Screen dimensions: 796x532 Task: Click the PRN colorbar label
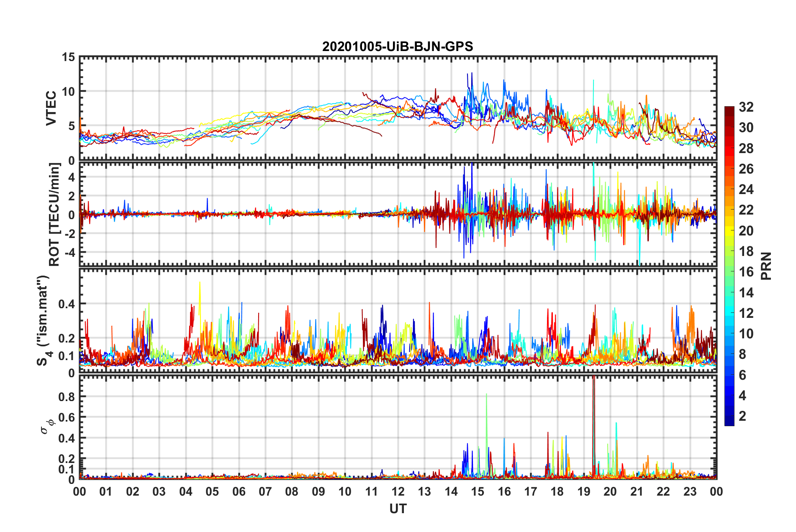coord(766,266)
